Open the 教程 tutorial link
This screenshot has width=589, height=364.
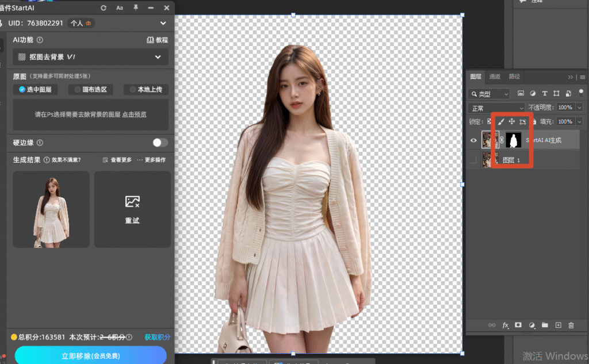click(158, 40)
